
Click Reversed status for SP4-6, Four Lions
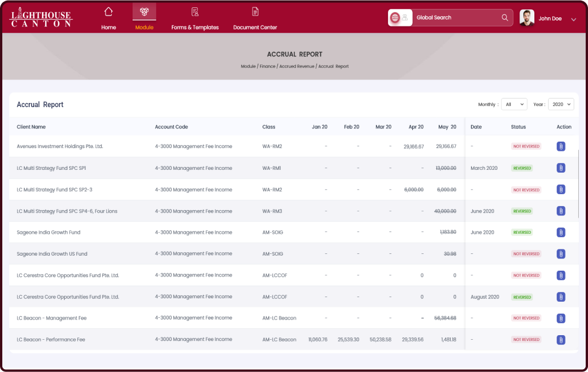point(522,211)
